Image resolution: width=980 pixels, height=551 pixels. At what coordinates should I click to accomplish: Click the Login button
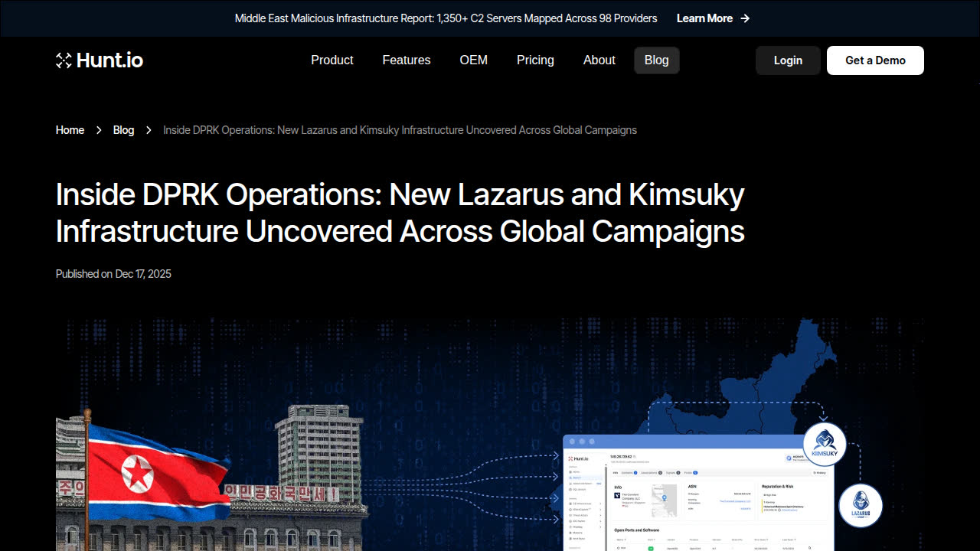coord(788,60)
